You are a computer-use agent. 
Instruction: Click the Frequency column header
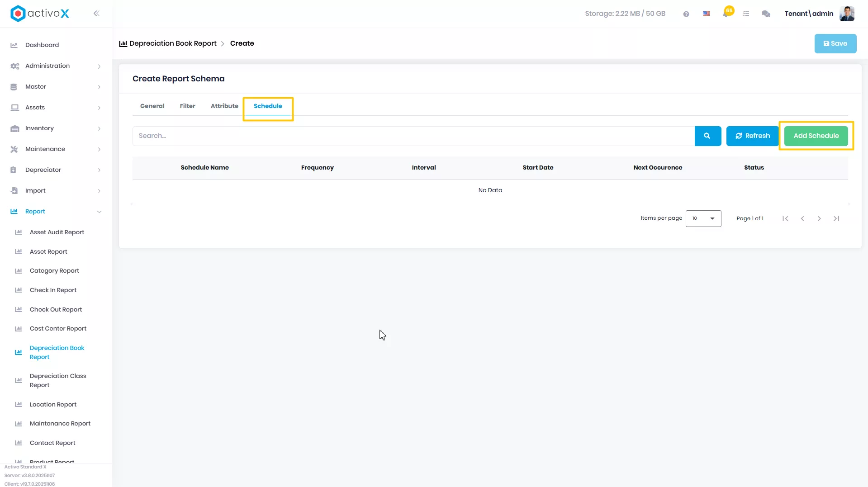(x=317, y=167)
